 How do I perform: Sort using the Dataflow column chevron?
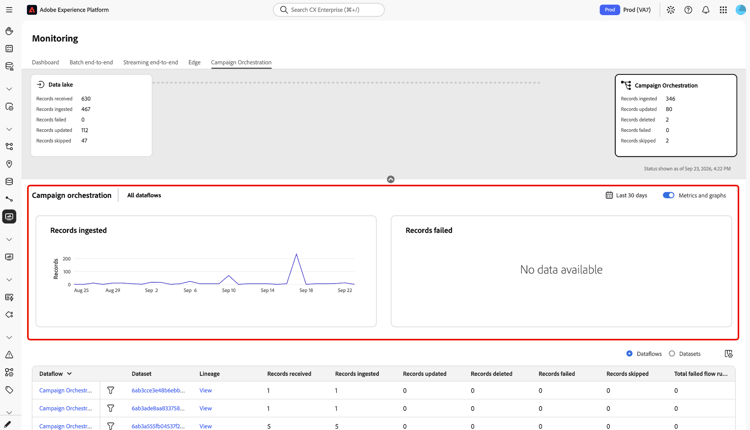coord(69,374)
